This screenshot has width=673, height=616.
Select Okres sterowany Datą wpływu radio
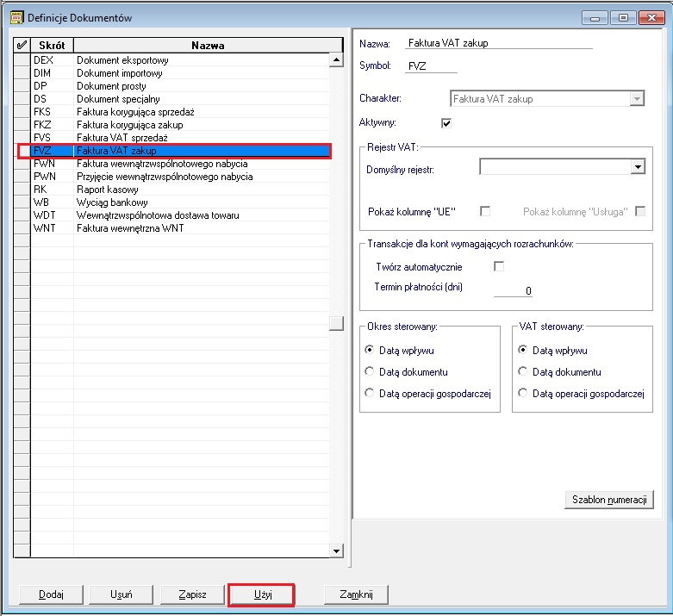(x=369, y=350)
